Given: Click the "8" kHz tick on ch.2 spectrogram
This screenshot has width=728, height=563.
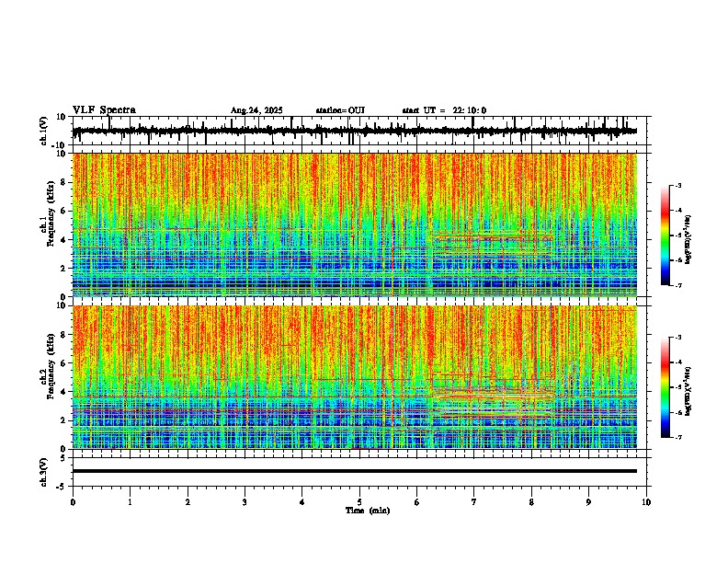Looking at the screenshot, I should click(x=64, y=335).
